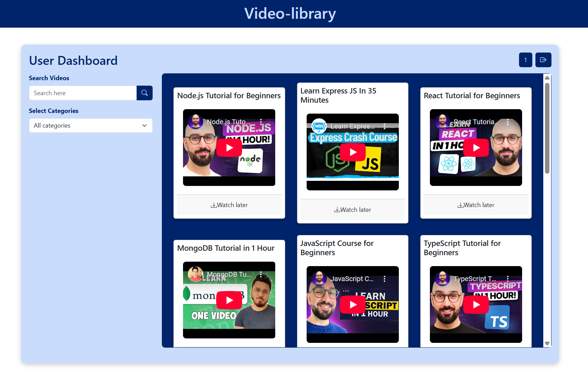Expand the All categories dropdown

point(90,126)
